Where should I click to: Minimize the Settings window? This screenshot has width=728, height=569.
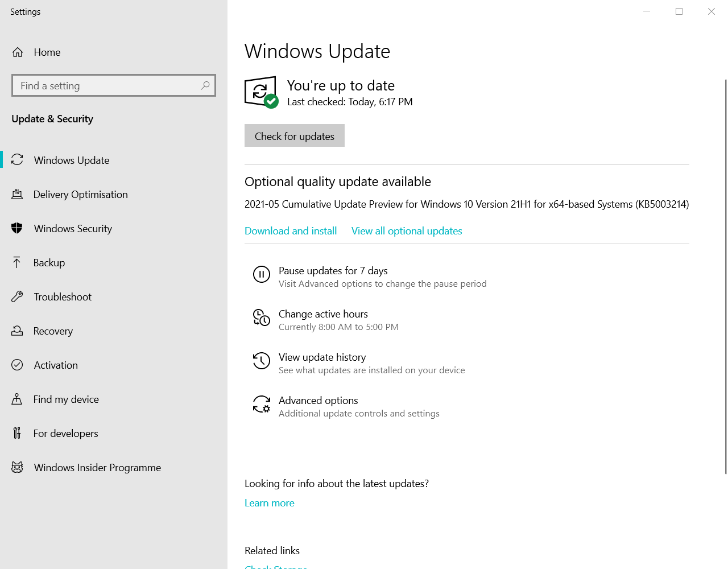tap(647, 11)
